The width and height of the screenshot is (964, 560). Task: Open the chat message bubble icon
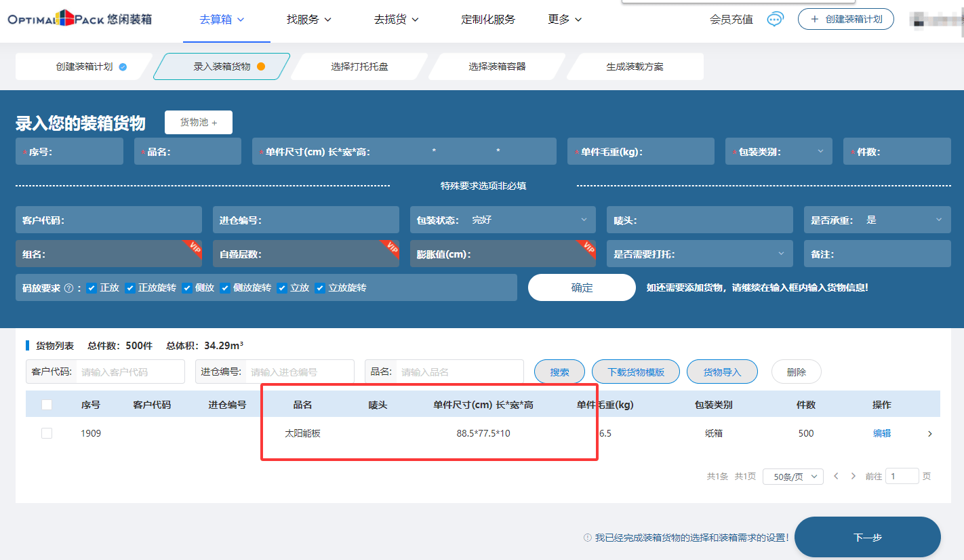(x=775, y=19)
